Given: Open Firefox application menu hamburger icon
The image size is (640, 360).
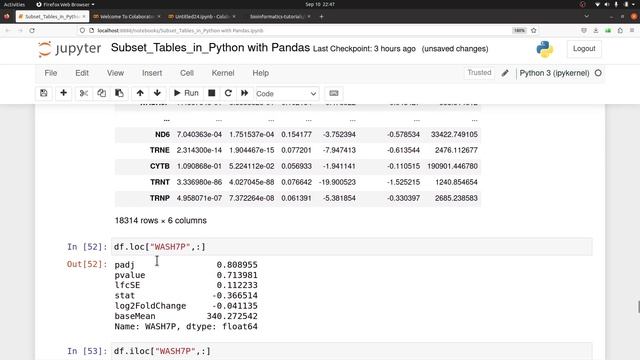Looking at the screenshot, I should (632, 31).
